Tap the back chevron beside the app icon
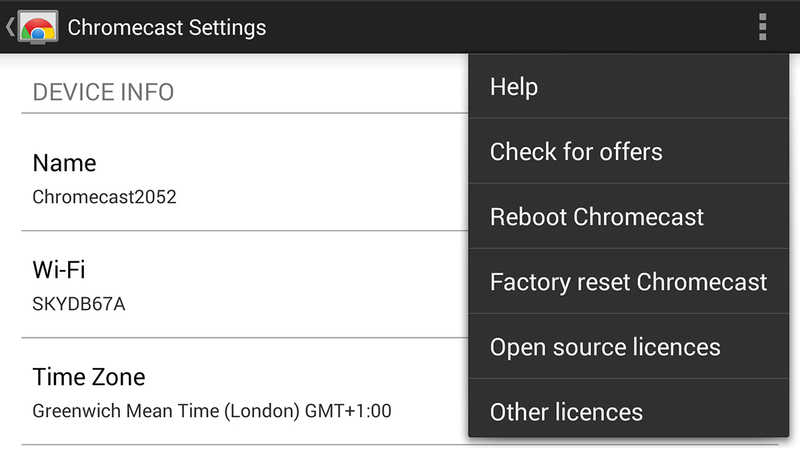This screenshot has width=800, height=450. tap(10, 27)
